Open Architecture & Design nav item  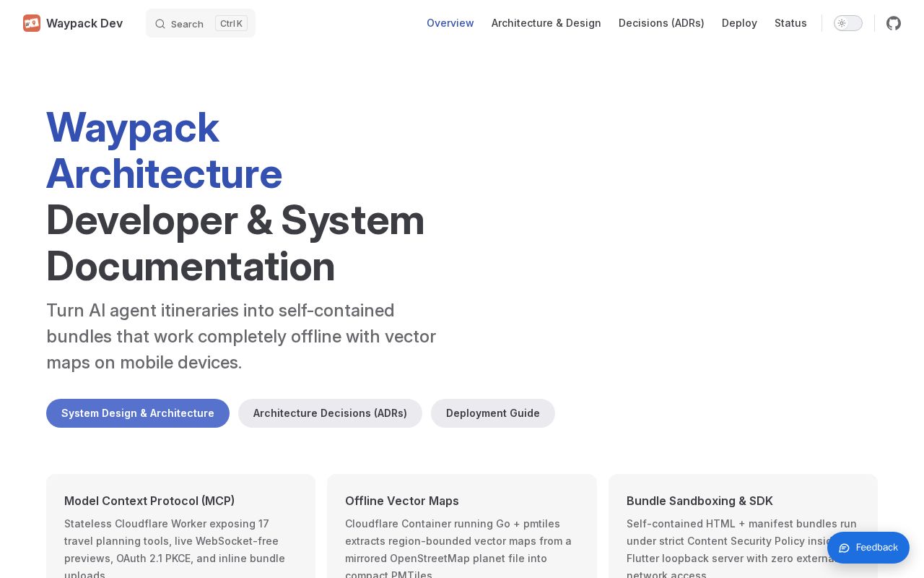[x=546, y=23]
